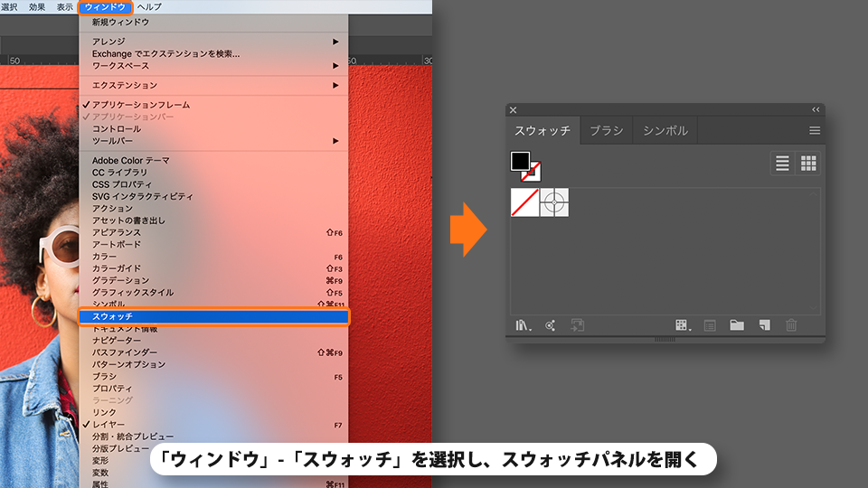Expand the ツールバー submenu
The image size is (868, 488).
coord(213,141)
